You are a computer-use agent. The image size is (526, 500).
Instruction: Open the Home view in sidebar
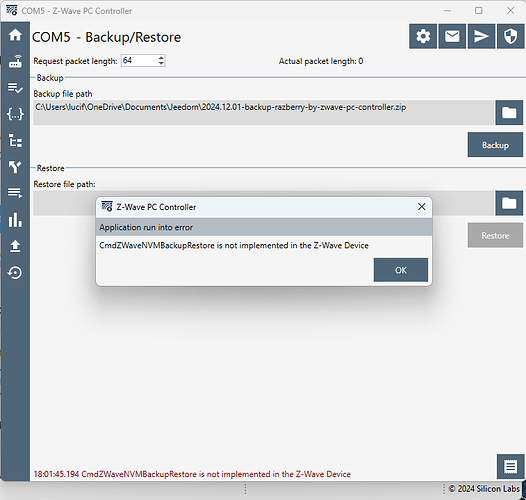point(15,35)
